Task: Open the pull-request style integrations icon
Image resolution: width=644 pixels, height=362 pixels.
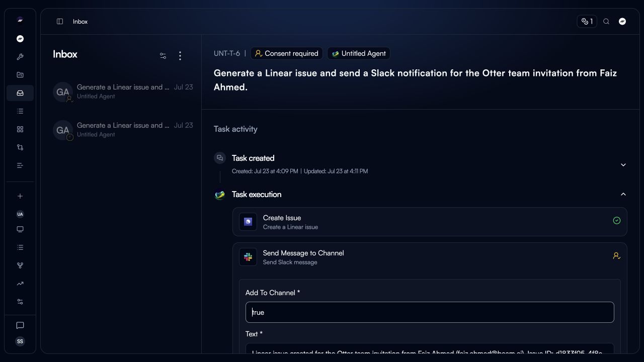Action: 20,147
